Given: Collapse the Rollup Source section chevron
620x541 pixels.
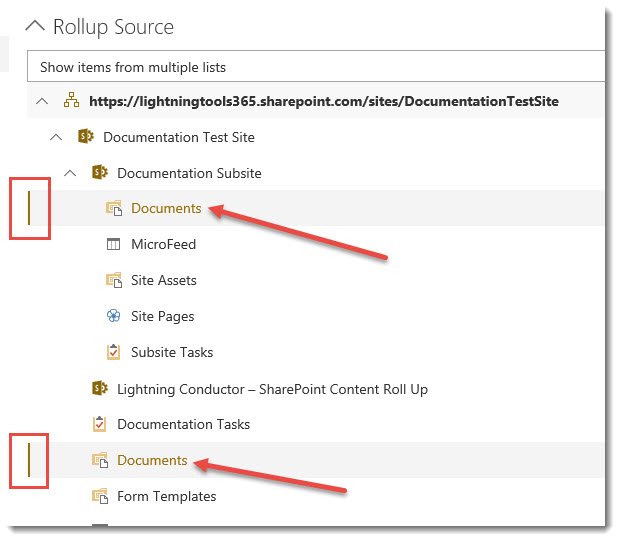Looking at the screenshot, I should pyautogui.click(x=35, y=26).
